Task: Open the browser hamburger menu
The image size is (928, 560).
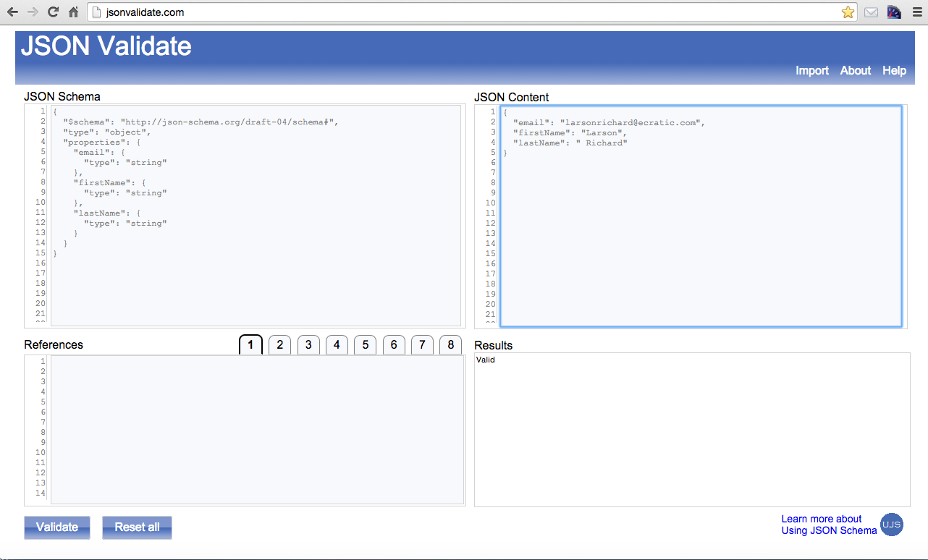Action: click(x=916, y=12)
